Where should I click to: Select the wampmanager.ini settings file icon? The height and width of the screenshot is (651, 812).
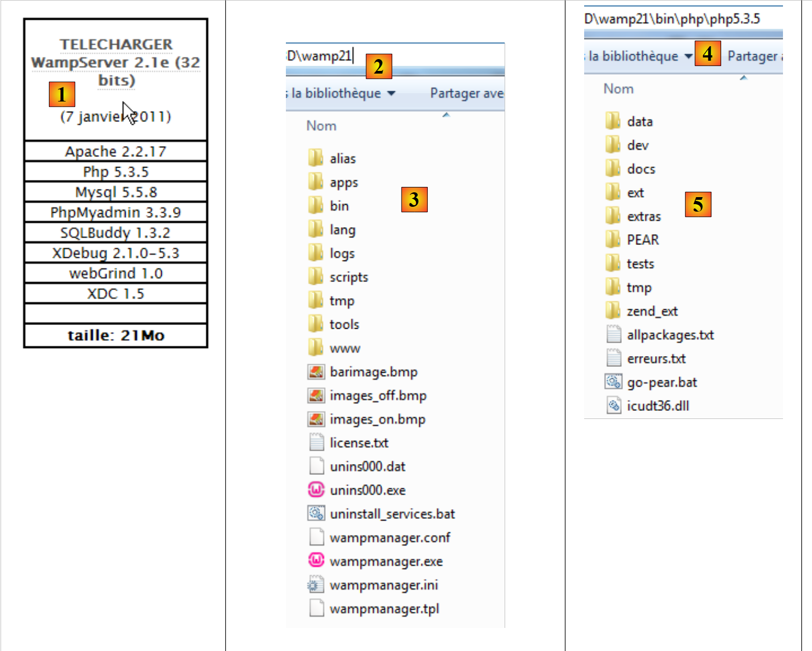coord(316,584)
